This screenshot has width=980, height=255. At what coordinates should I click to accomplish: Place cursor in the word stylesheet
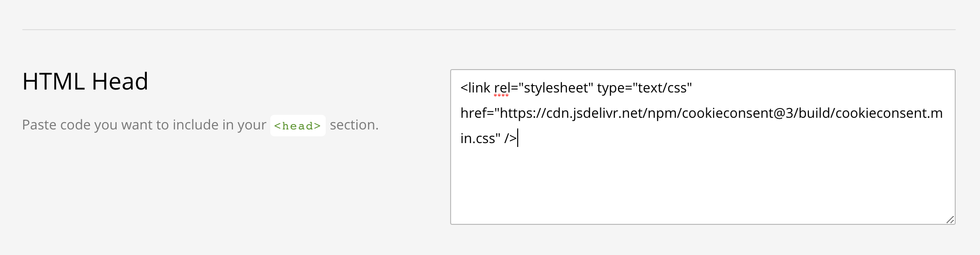click(556, 88)
